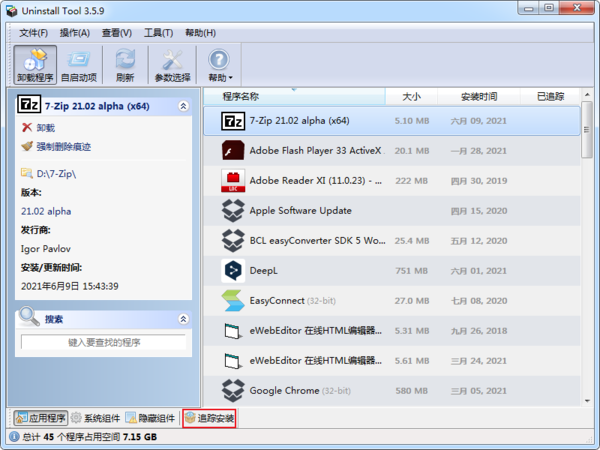Viewport: 600px width, 450px height.
Task: Click the eWebEditor 5.31 MB row icon
Action: [233, 331]
